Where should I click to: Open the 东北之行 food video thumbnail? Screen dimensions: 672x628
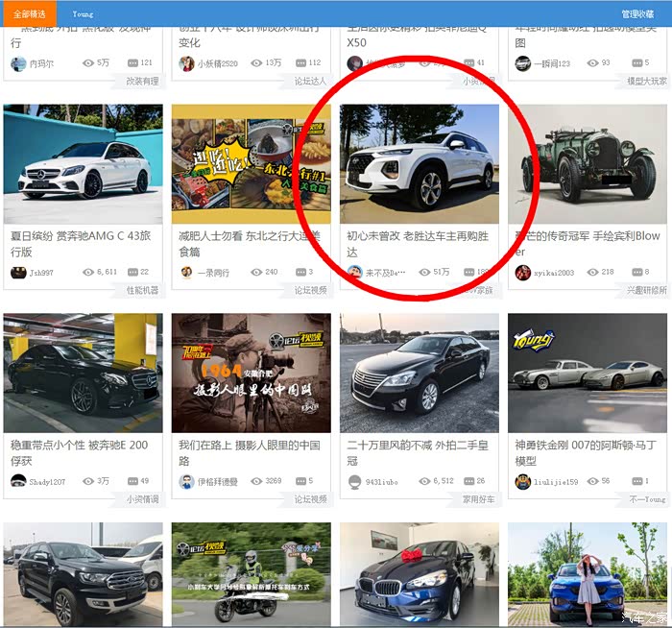click(252, 164)
